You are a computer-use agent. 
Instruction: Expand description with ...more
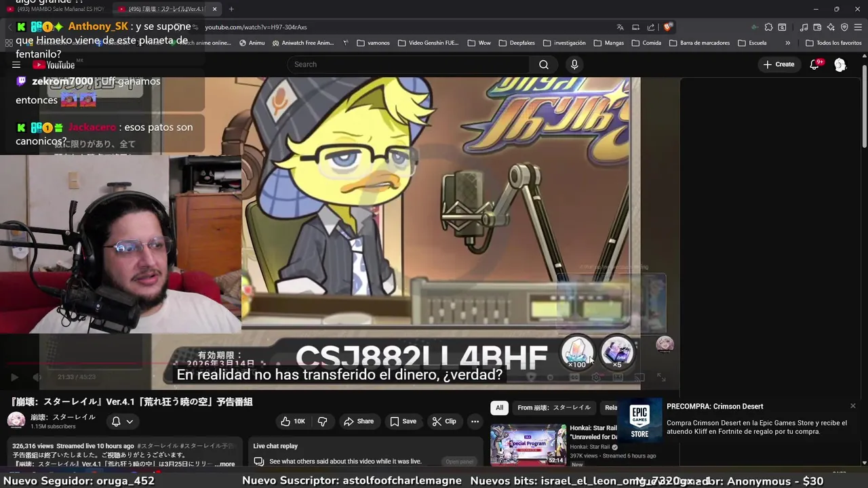224,464
